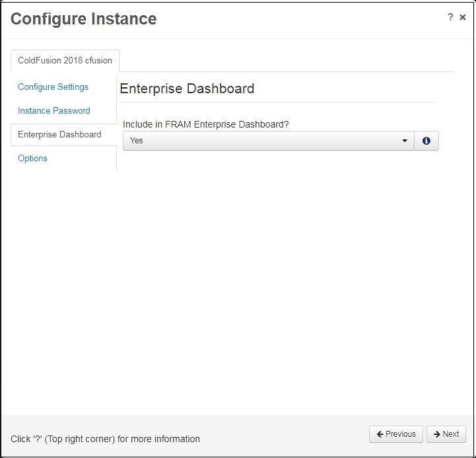Click the footer hint about more information

[105, 439]
